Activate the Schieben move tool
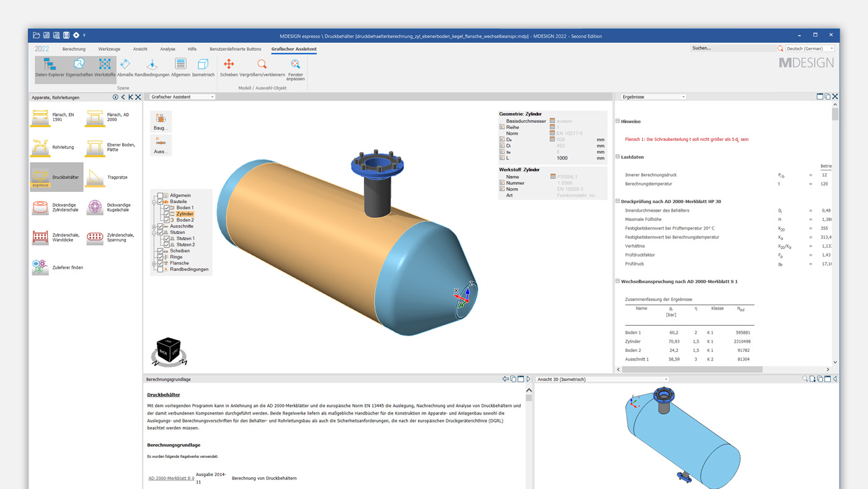 point(229,68)
